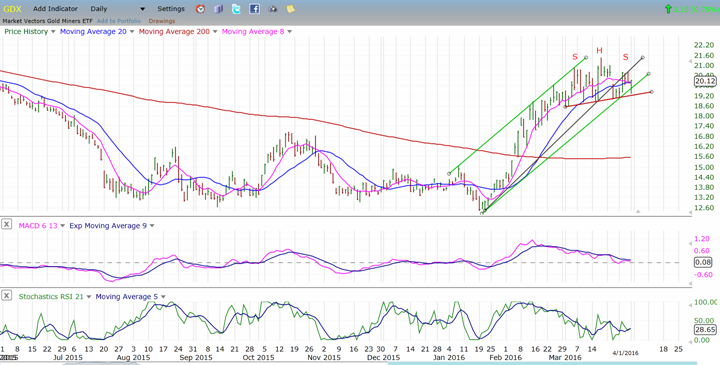Screen dimensions: 720x365
Task: Click the Stochastics value tag 28.65
Action: [x=705, y=330]
